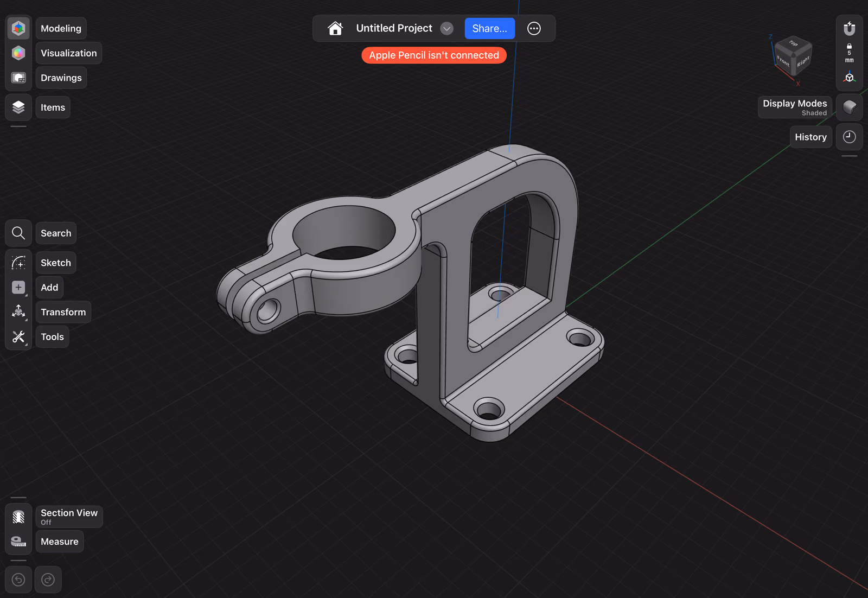Dismiss the Apple Pencil isn't connected banner
This screenshot has height=598, width=868.
point(434,55)
